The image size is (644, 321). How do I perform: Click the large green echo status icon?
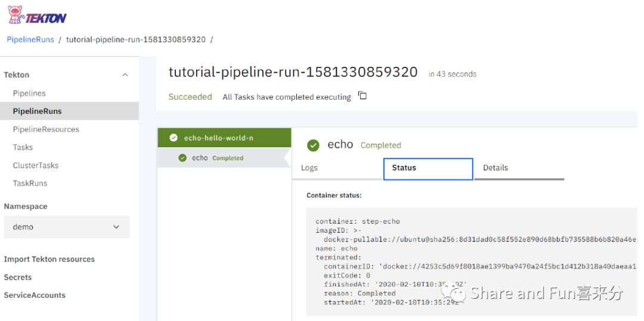pos(312,145)
